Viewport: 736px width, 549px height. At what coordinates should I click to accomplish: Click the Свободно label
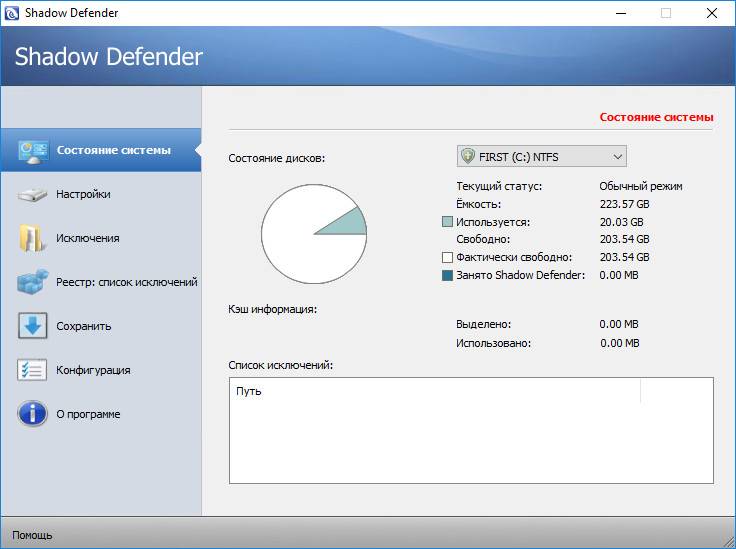(x=483, y=239)
